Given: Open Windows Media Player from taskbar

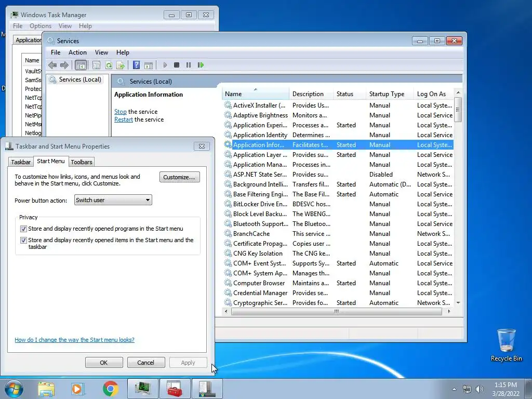Looking at the screenshot, I should [x=77, y=389].
